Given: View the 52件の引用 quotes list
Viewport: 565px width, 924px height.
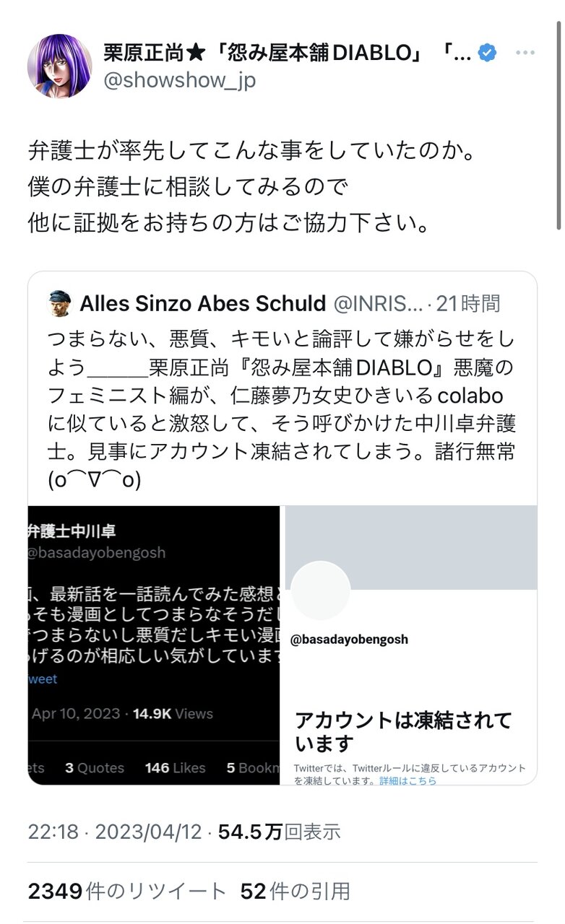Looking at the screenshot, I should (296, 892).
